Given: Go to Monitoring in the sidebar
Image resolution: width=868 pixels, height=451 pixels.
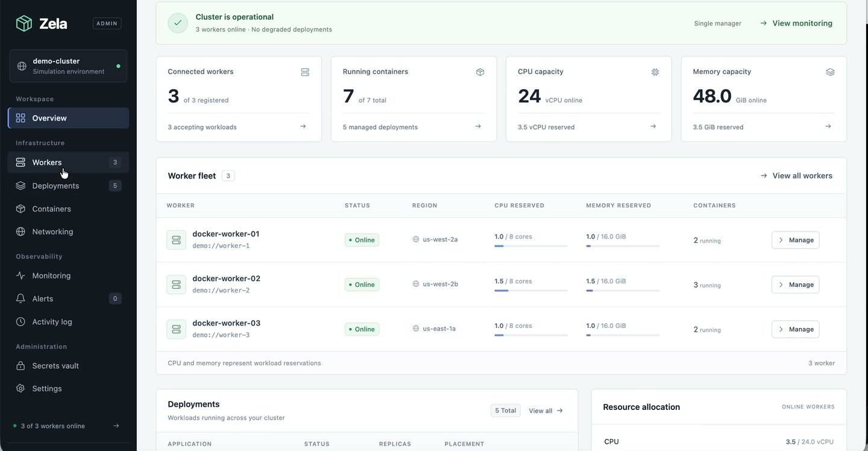Looking at the screenshot, I should pyautogui.click(x=68, y=276).
